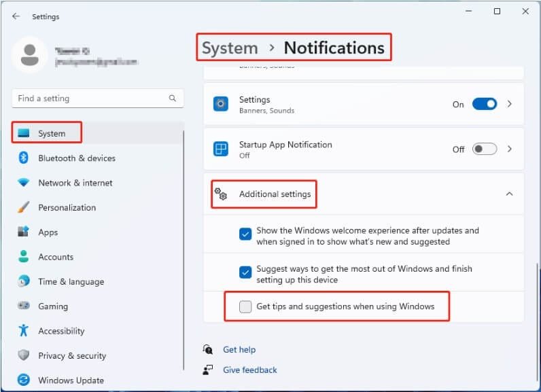This screenshot has width=541, height=392.
Task: Select the Accessibility figure icon
Action: (24, 331)
